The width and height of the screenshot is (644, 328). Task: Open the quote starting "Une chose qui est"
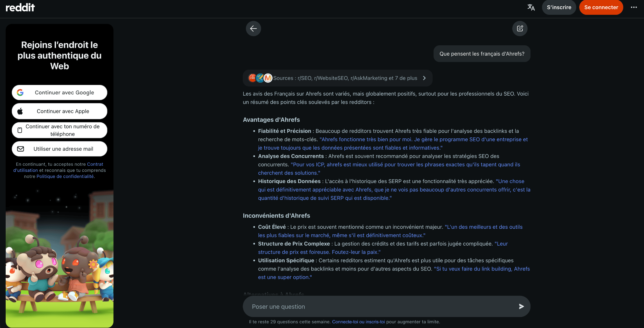(394, 190)
